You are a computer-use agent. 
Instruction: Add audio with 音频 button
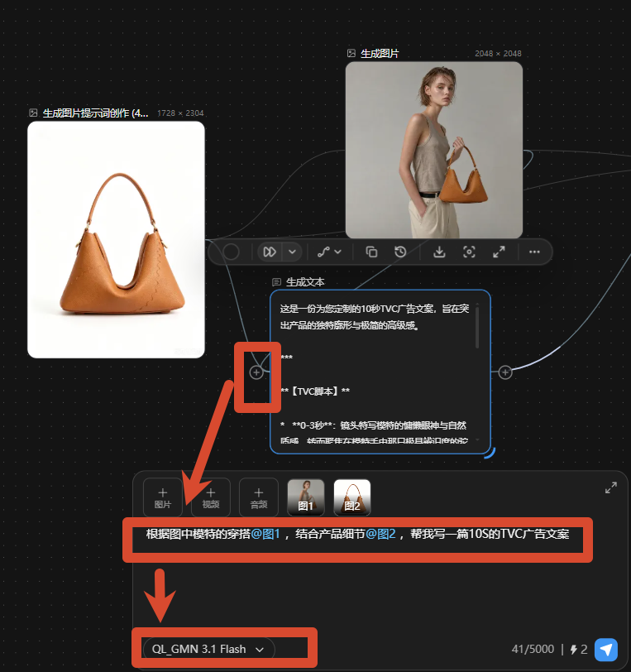pos(259,497)
